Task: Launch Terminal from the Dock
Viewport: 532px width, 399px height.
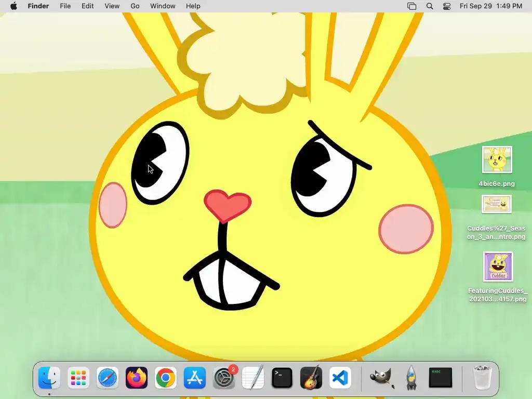Action: click(282, 378)
